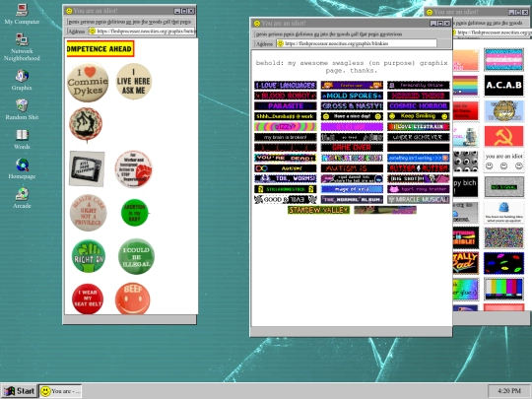The height and width of the screenshot is (399, 532).
Task: Click the yellow "OMPETENCE AHEAD" banner
Action: pyautogui.click(x=100, y=49)
